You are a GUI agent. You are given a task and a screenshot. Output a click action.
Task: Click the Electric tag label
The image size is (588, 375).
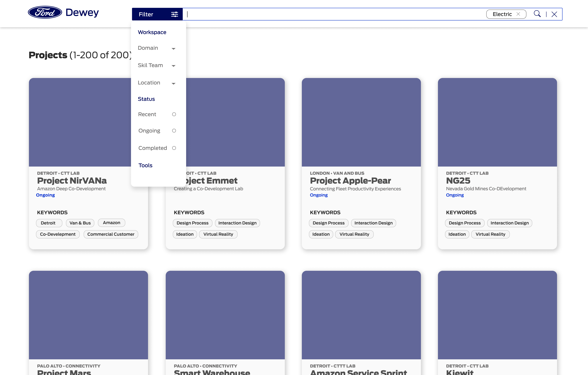[x=502, y=14]
